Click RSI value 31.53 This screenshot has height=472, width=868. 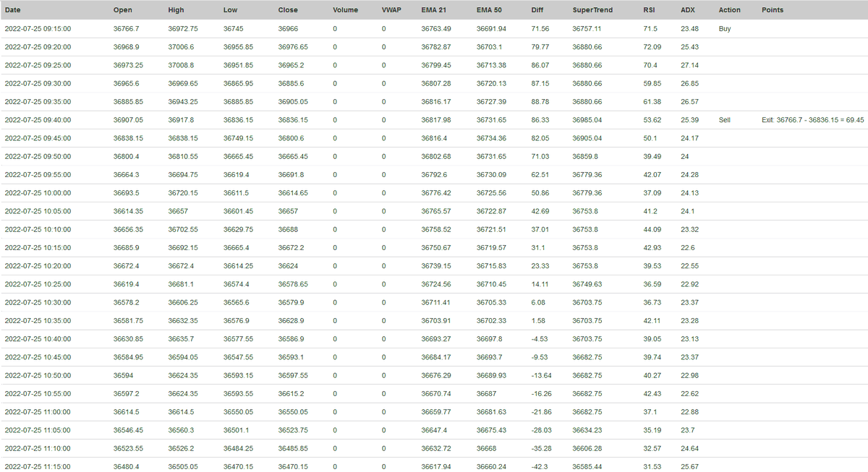tap(652, 466)
